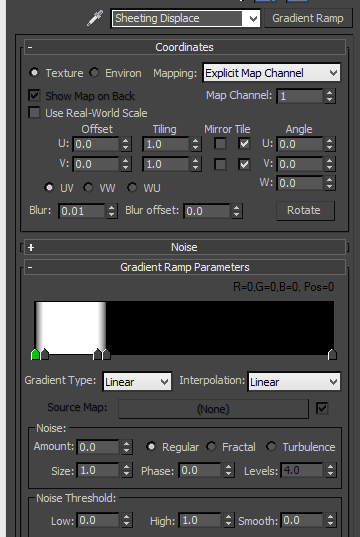Choose the Environ mapping radio button

click(x=94, y=73)
